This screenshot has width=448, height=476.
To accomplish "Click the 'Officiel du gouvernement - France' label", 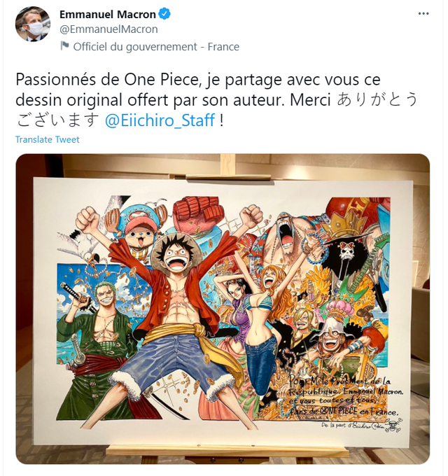I will tap(156, 47).
